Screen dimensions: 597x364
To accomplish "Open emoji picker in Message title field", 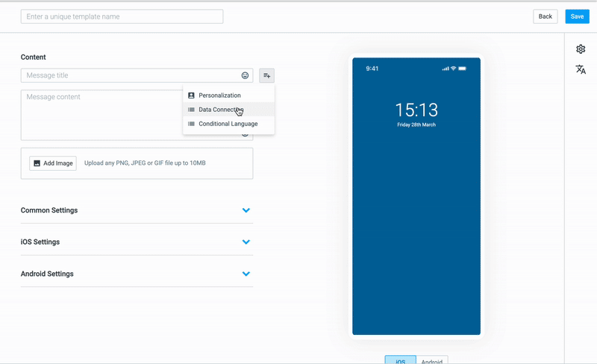I will click(245, 75).
